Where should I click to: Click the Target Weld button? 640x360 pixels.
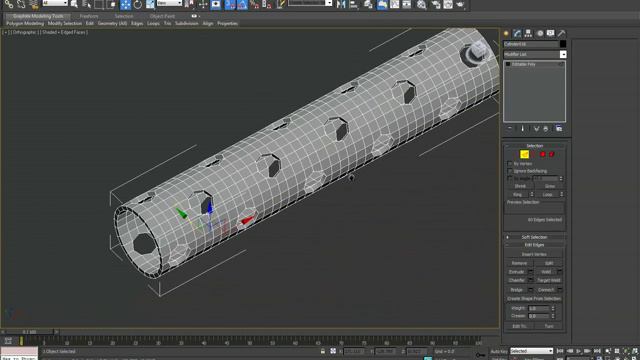pos(549,280)
